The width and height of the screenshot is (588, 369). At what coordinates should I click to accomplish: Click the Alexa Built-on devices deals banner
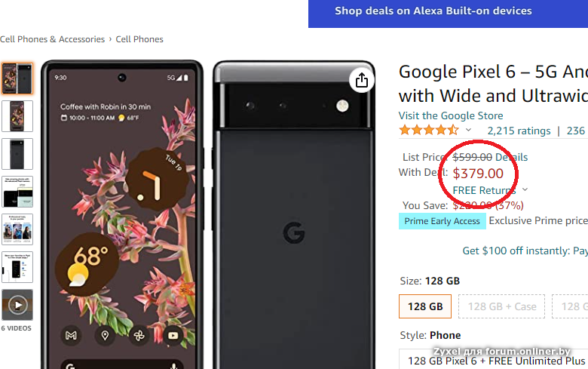[433, 11]
